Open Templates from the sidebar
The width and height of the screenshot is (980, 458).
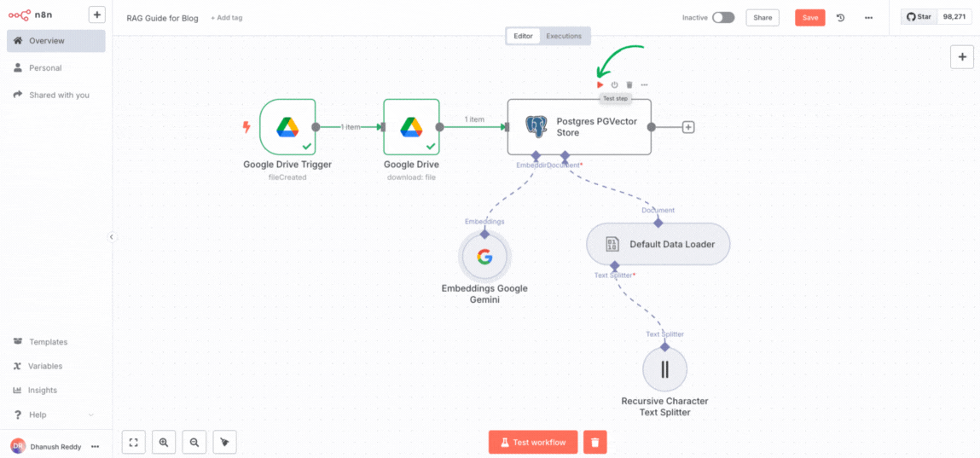(48, 342)
